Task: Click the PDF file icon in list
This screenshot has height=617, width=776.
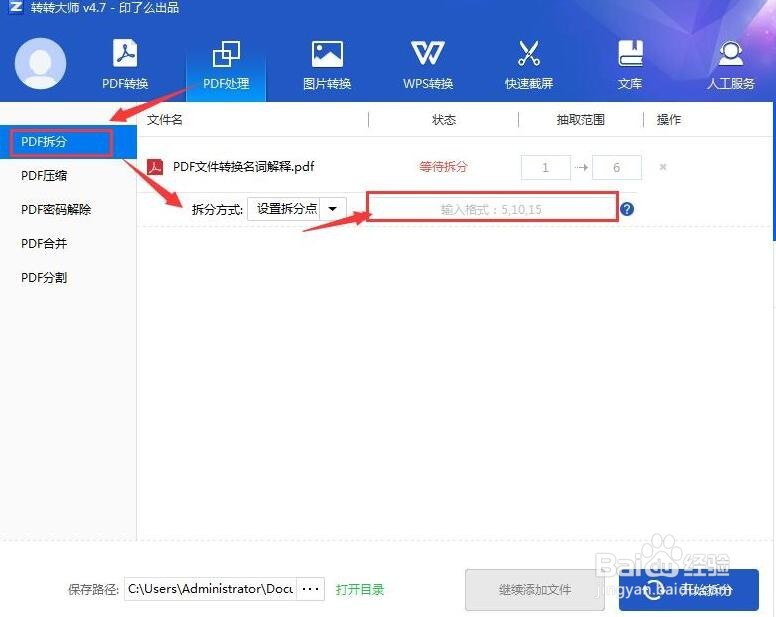Action: click(x=155, y=167)
